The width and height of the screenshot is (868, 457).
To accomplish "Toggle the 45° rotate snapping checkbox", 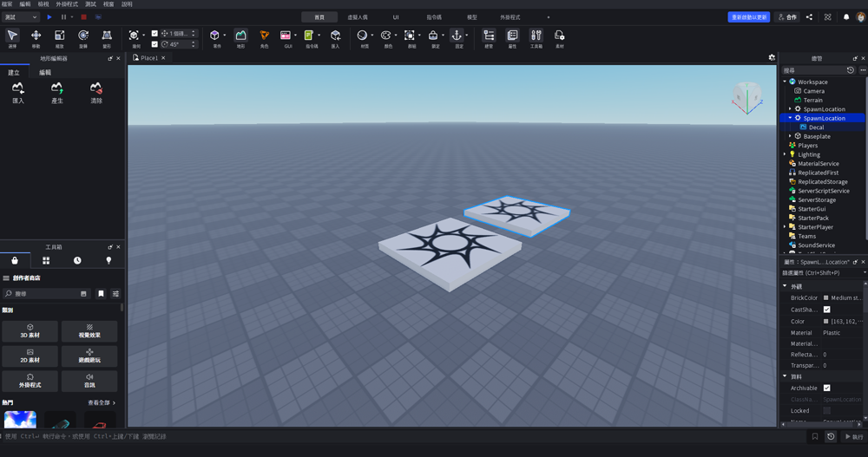I will [x=155, y=44].
